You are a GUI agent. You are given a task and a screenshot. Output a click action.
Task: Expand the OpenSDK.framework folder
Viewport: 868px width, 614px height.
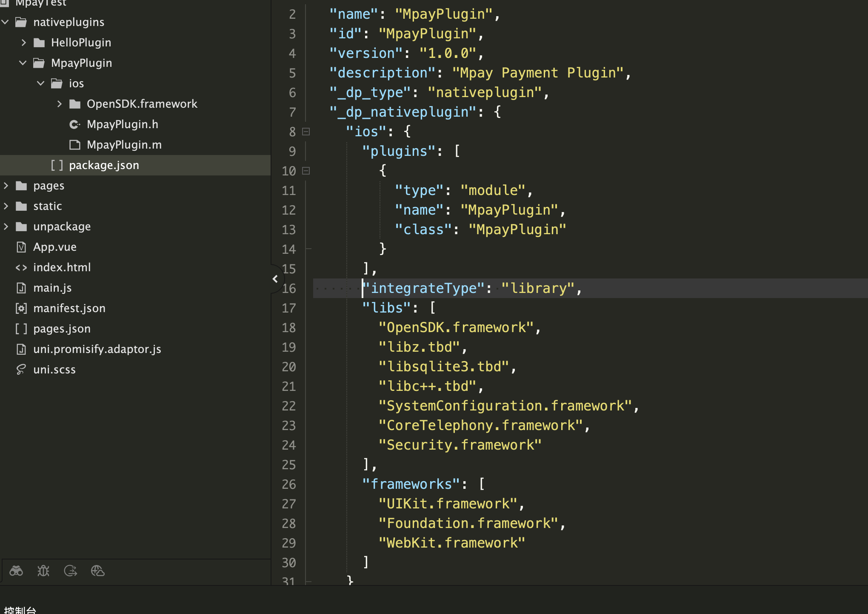[x=60, y=104]
